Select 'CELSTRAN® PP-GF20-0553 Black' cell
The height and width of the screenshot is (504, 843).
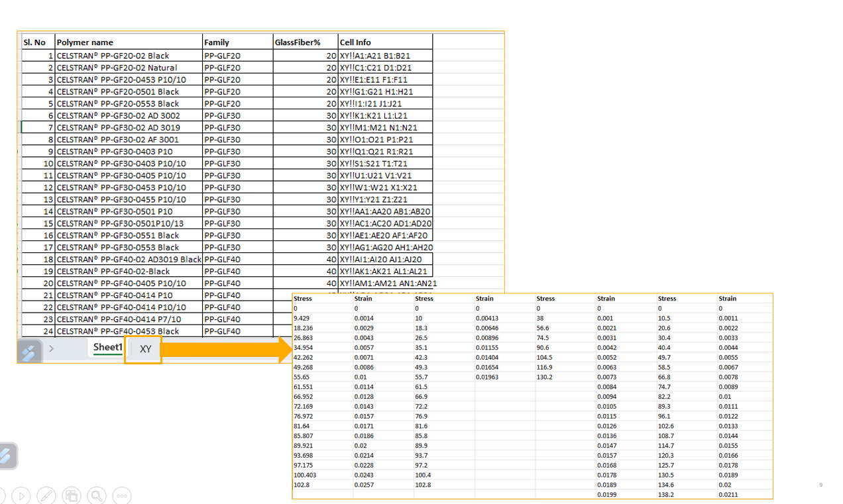[129, 103]
